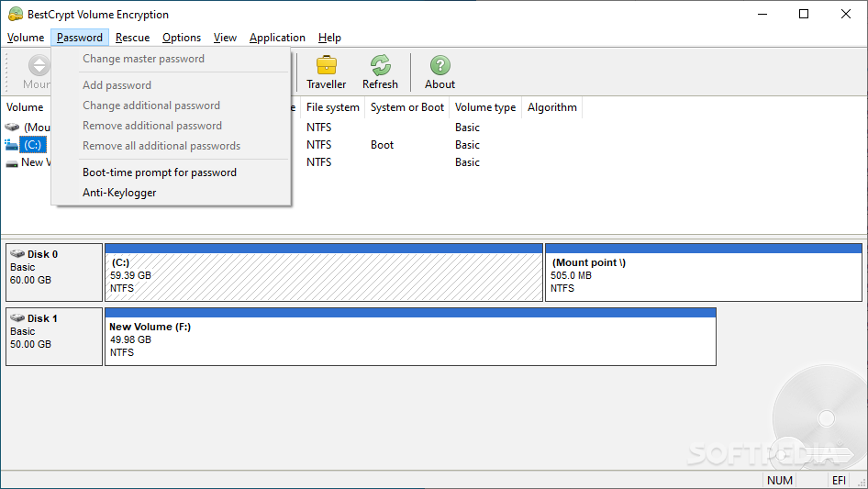Sort by the Volume column header
Viewport: 868px width, 489px height.
[27, 107]
